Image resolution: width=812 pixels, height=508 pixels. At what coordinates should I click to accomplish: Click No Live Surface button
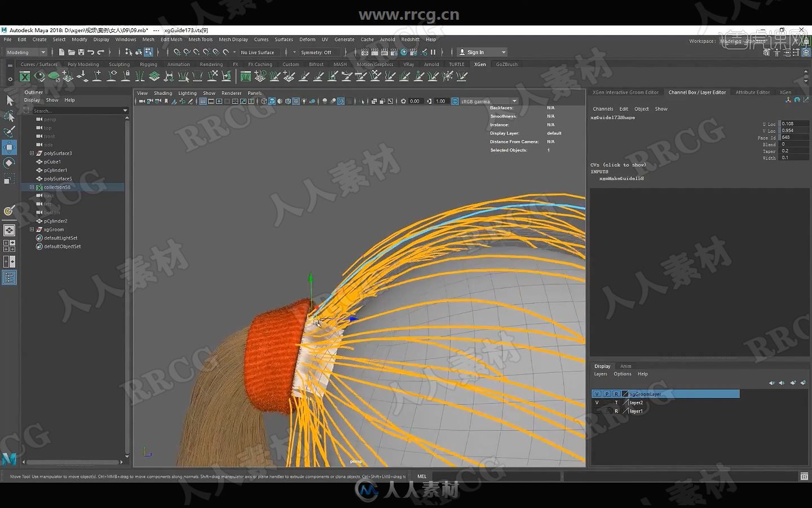click(258, 52)
